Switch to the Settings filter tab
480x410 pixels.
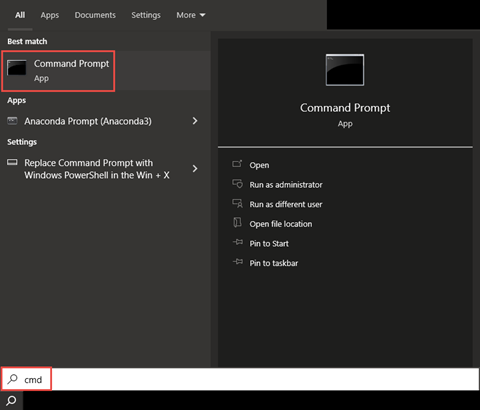click(x=146, y=15)
